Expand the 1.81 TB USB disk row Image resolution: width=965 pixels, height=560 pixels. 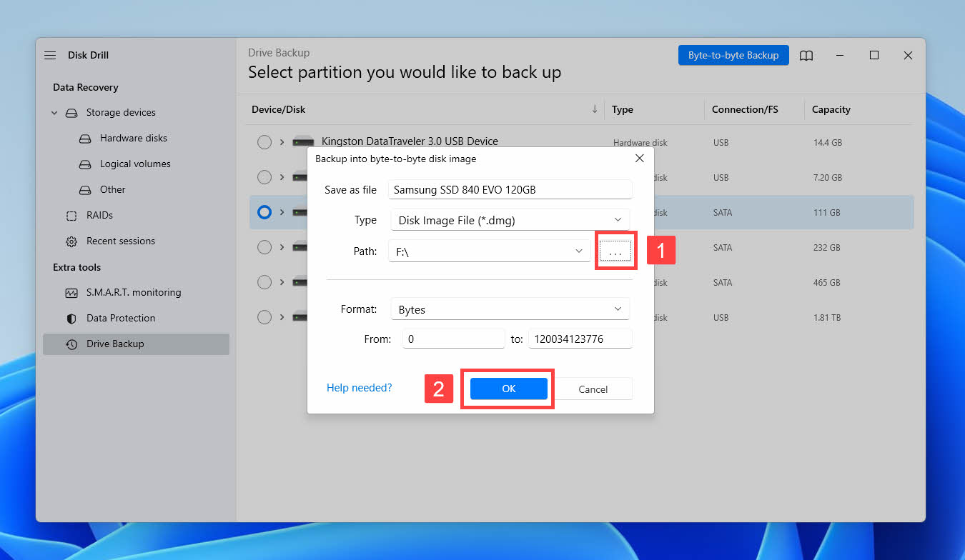pyautogui.click(x=282, y=317)
